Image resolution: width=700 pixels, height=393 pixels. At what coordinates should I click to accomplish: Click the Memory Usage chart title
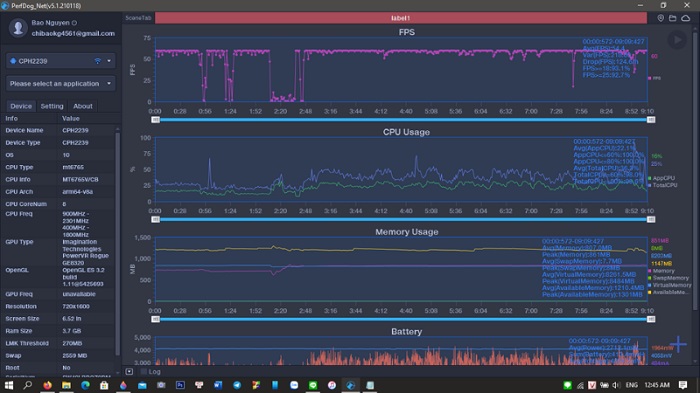(406, 232)
